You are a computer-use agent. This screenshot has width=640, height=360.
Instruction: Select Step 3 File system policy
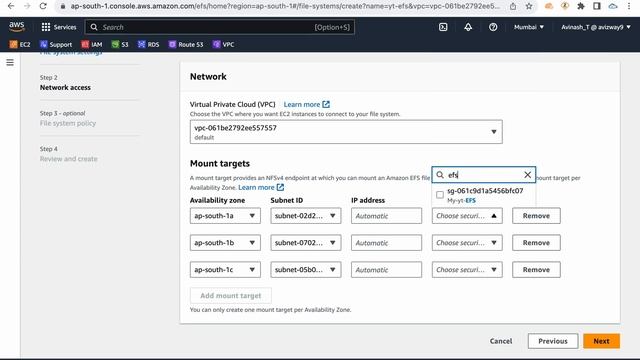[x=68, y=123]
